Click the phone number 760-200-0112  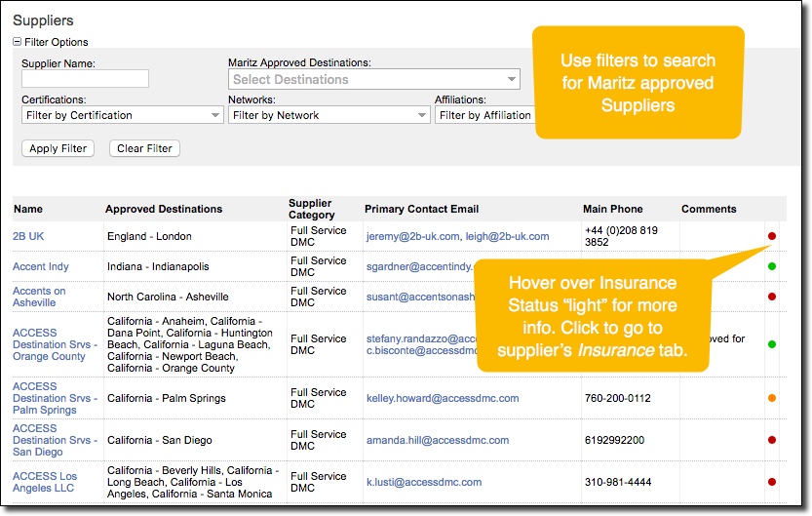tap(618, 398)
